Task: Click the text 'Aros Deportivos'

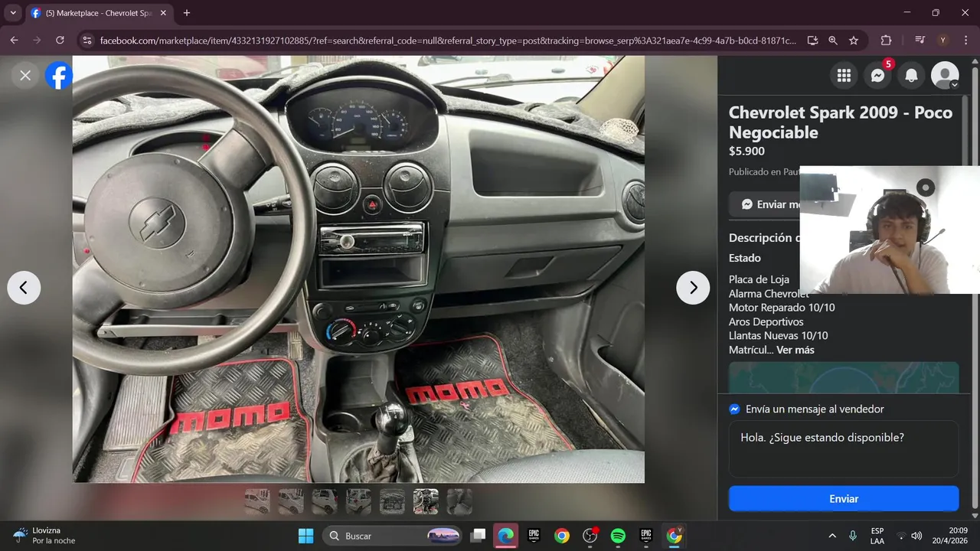Action: coord(766,321)
